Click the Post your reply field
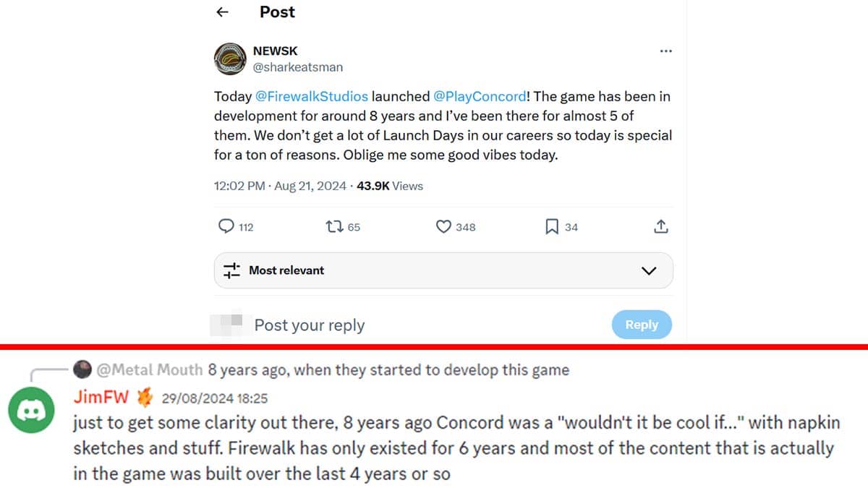The image size is (868, 488). coord(310,325)
